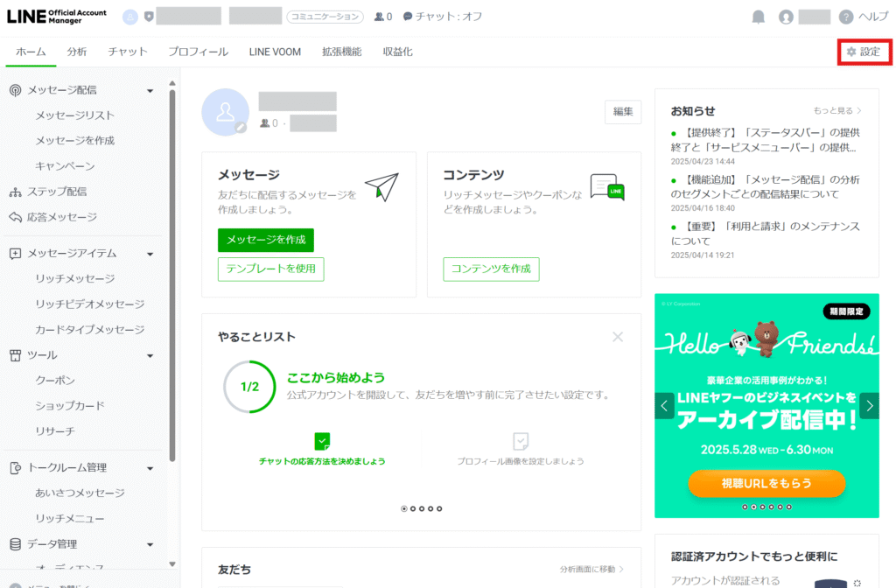Open キャンペーン in the sidebar
Image resolution: width=896 pixels, height=588 pixels.
pyautogui.click(x=65, y=166)
